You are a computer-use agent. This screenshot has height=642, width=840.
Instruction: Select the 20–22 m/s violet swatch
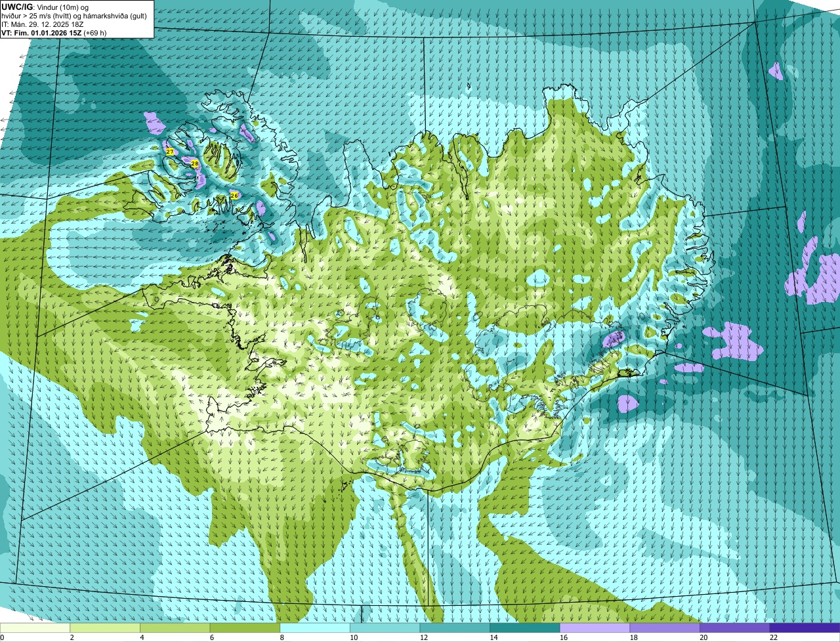point(735,628)
